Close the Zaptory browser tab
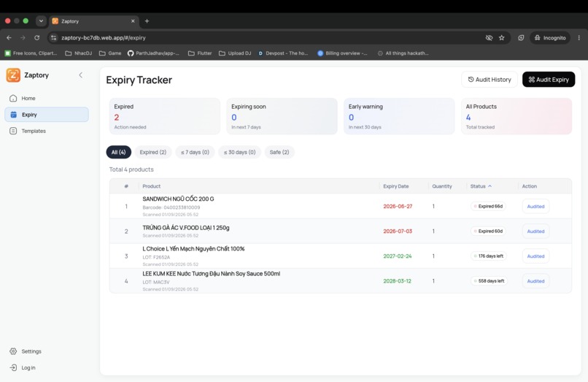The height and width of the screenshot is (382, 588). point(133,21)
